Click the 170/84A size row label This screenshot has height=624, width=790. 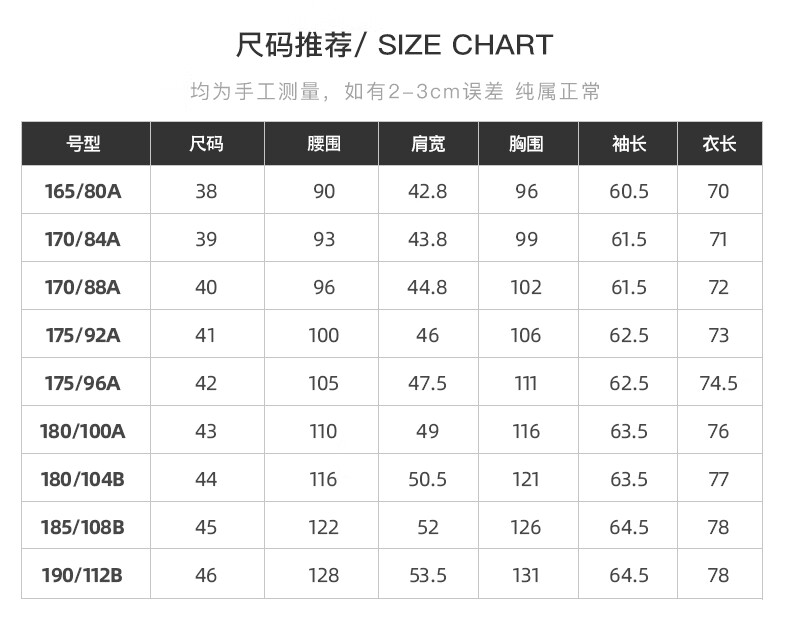tap(83, 239)
